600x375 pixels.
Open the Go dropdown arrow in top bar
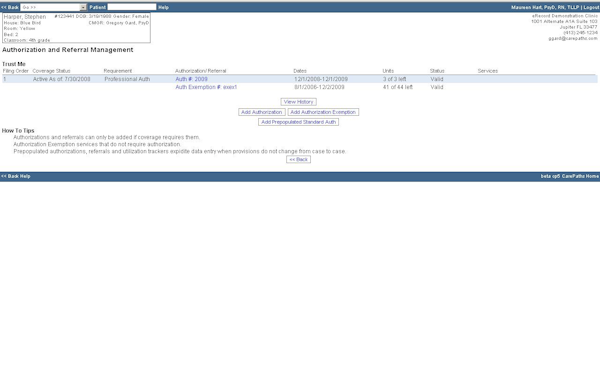pyautogui.click(x=83, y=7)
